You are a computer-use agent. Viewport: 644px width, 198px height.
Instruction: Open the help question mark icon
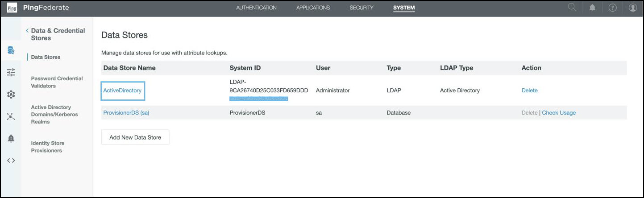(612, 8)
